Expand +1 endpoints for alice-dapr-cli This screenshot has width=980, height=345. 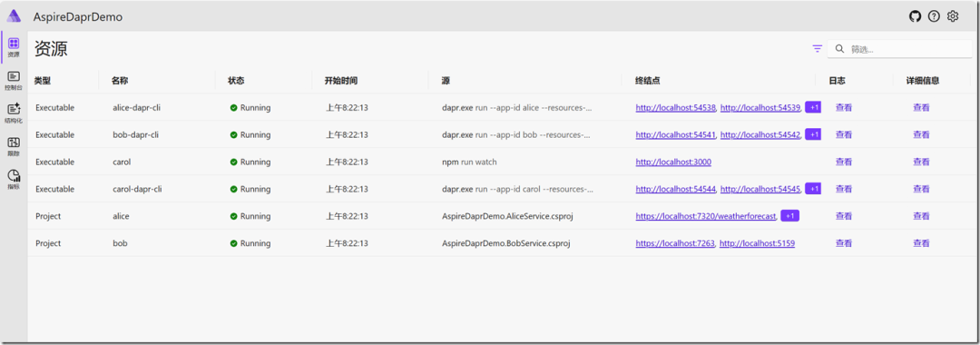click(813, 107)
